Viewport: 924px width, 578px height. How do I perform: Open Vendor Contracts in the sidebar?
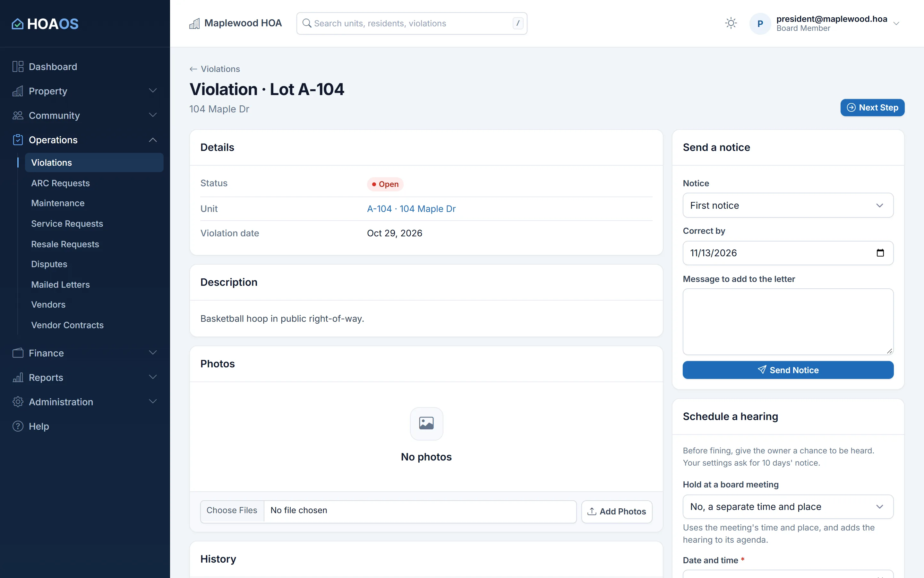pyautogui.click(x=67, y=325)
